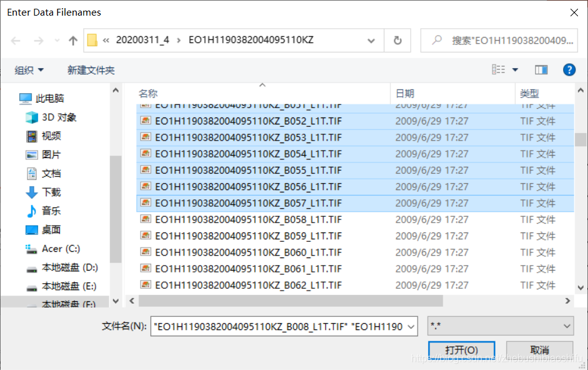Go back to the previous folder
The image size is (588, 370).
tap(16, 41)
